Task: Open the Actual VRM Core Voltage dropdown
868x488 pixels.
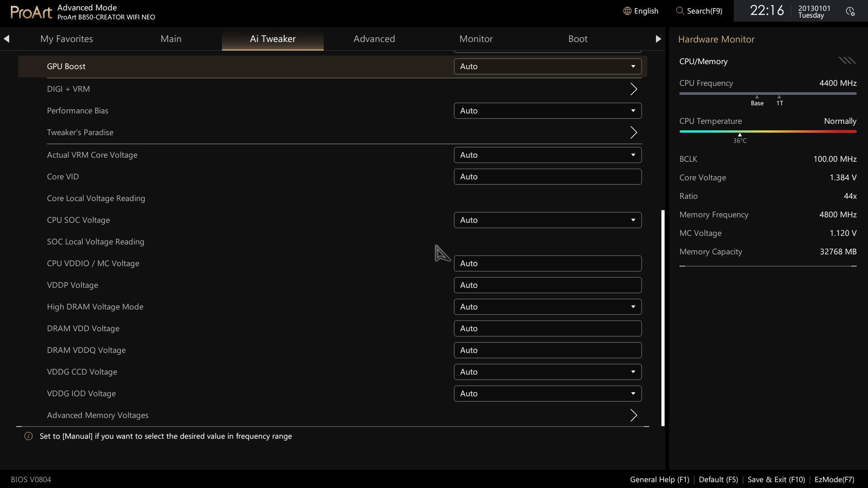Action: click(547, 155)
